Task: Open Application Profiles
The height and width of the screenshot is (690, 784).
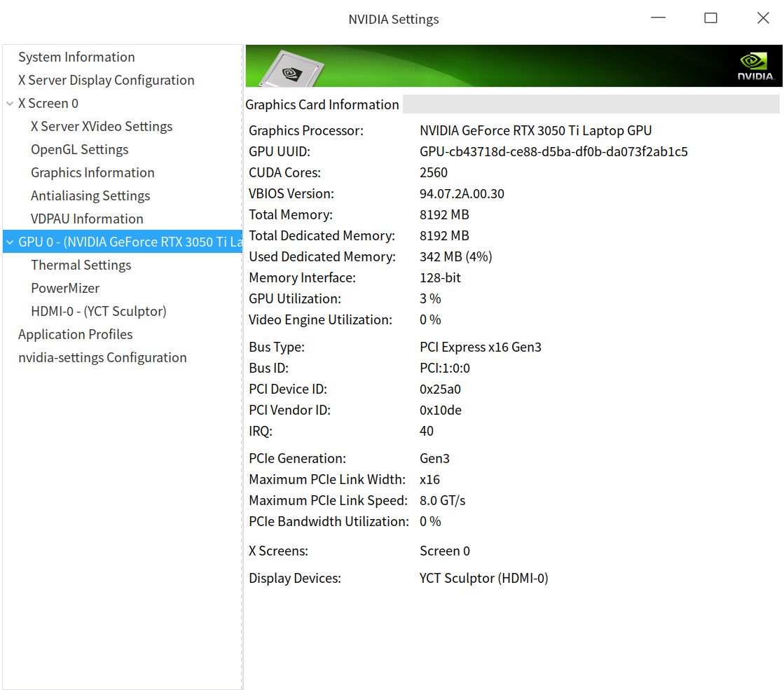Action: click(75, 335)
